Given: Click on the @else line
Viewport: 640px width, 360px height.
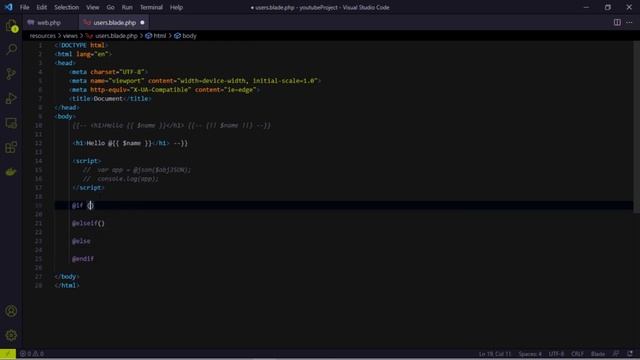Looking at the screenshot, I should coord(81,241).
